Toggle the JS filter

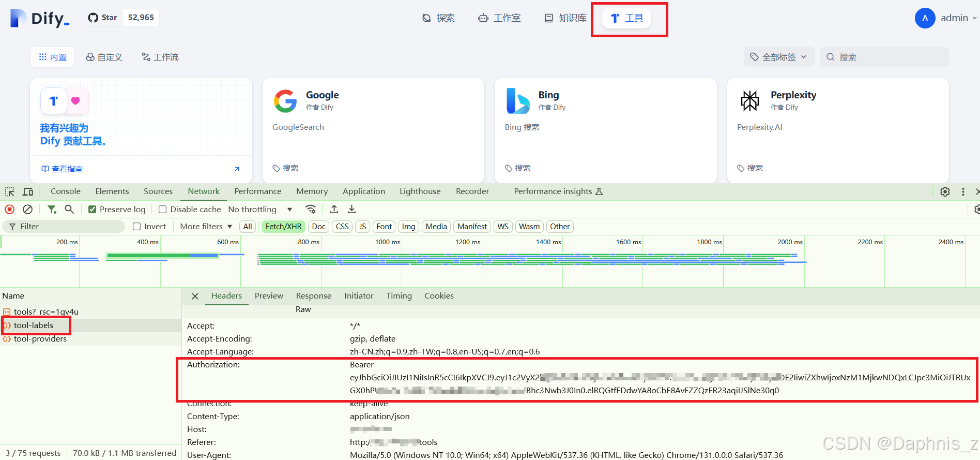click(363, 227)
